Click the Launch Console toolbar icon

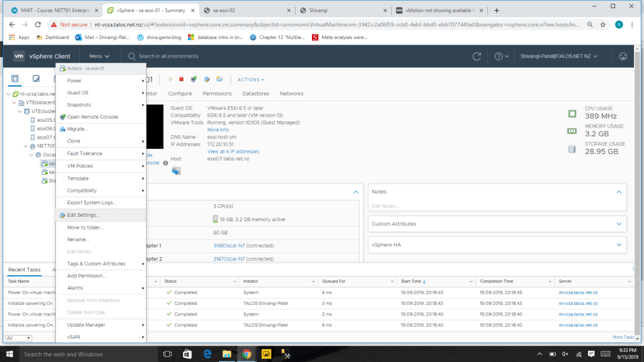coord(194,80)
